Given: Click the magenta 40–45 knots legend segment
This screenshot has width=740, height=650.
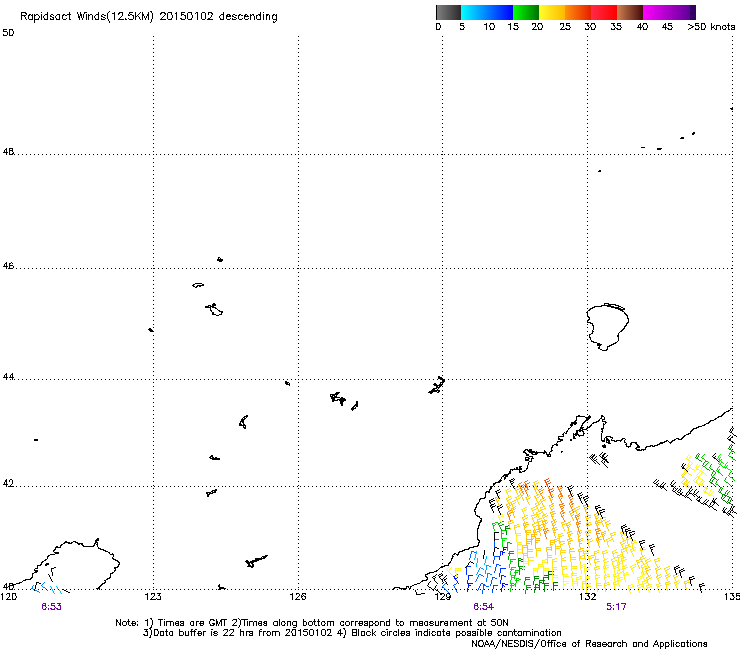Looking at the screenshot, I should click(x=656, y=12).
